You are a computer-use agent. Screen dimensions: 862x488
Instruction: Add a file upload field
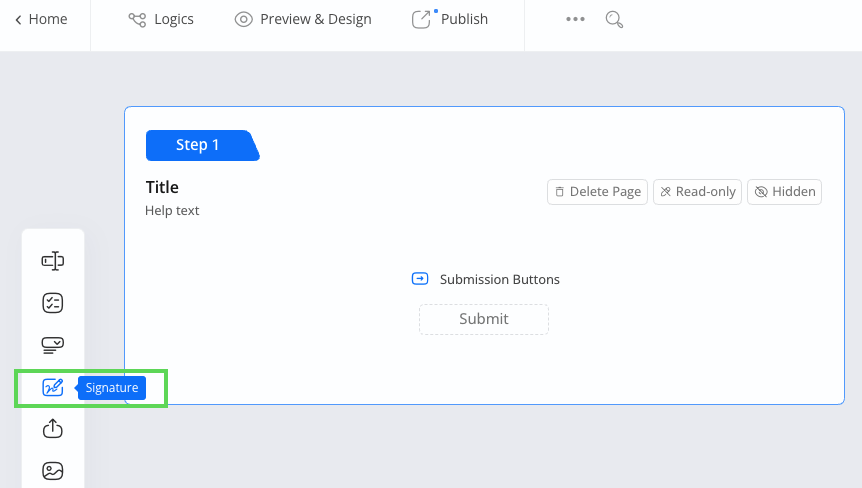(53, 429)
